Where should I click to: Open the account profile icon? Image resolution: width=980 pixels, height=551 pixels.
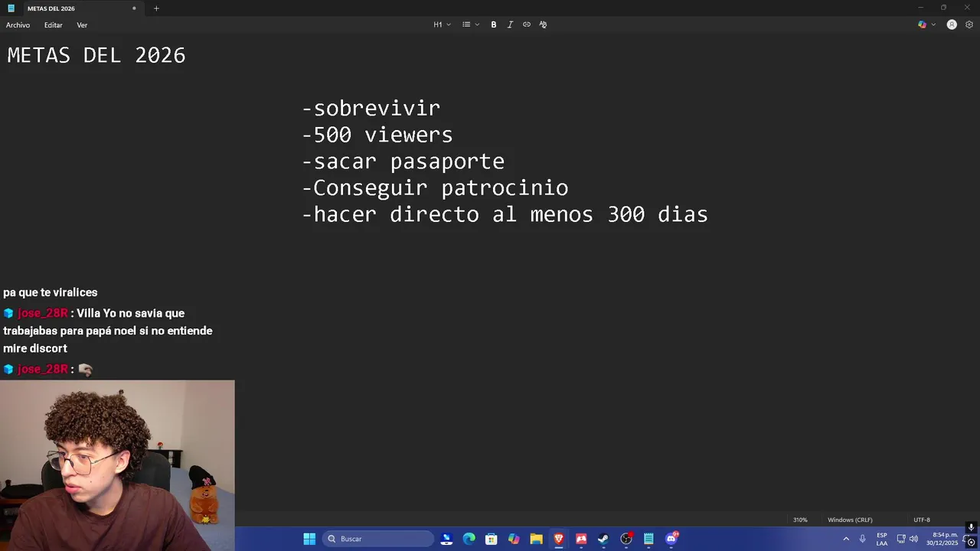[952, 24]
